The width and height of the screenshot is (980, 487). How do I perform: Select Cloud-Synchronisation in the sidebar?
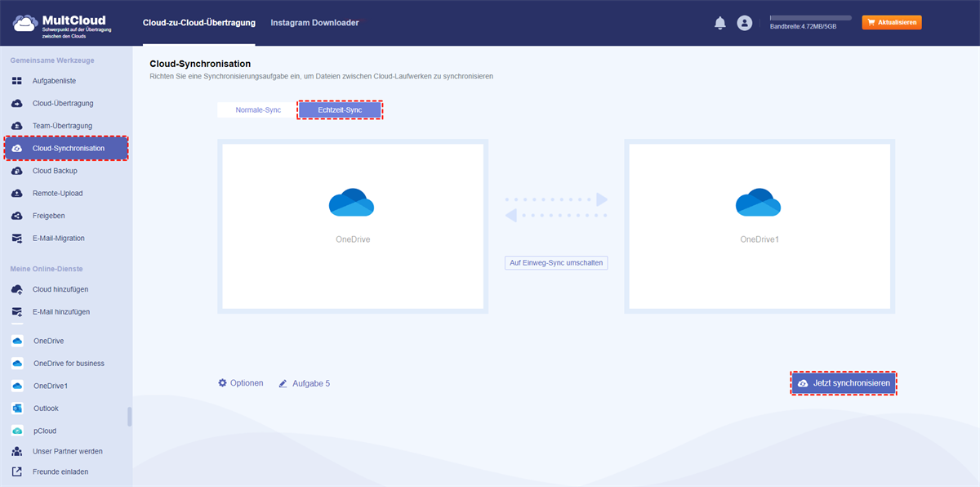tap(66, 148)
